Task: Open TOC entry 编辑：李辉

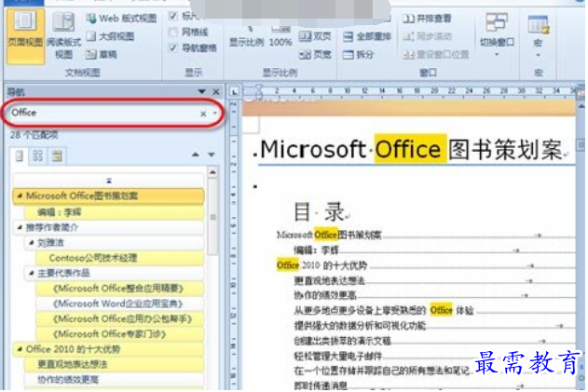Action: coord(316,250)
